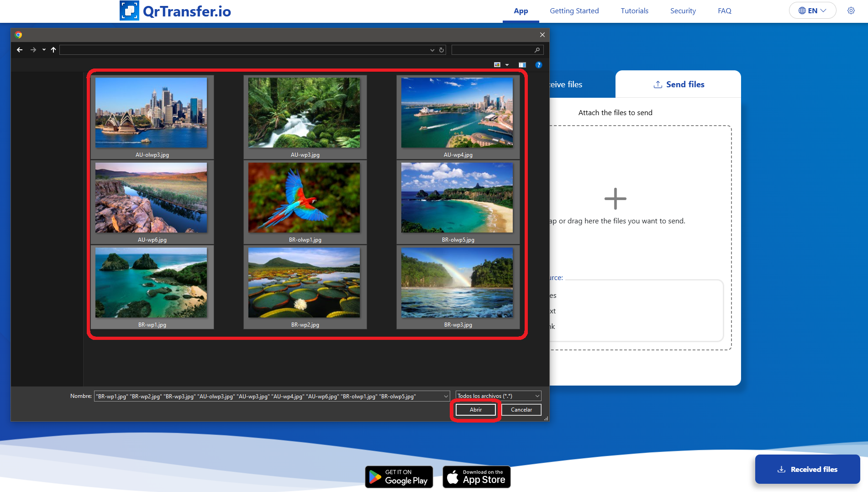Click the Cancelar button
The width and height of the screenshot is (868, 492).
521,410
